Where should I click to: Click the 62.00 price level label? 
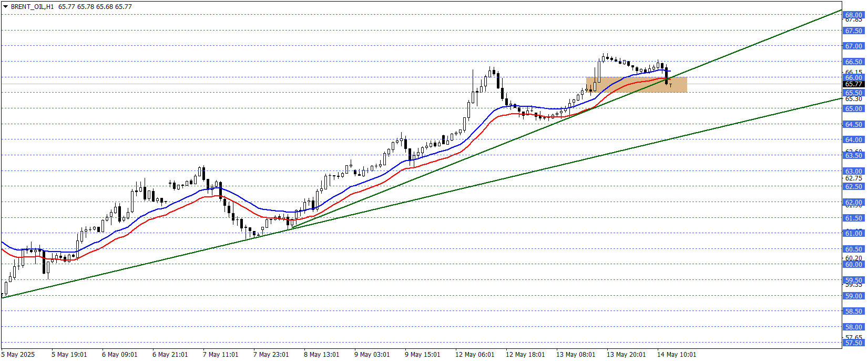pos(853,203)
